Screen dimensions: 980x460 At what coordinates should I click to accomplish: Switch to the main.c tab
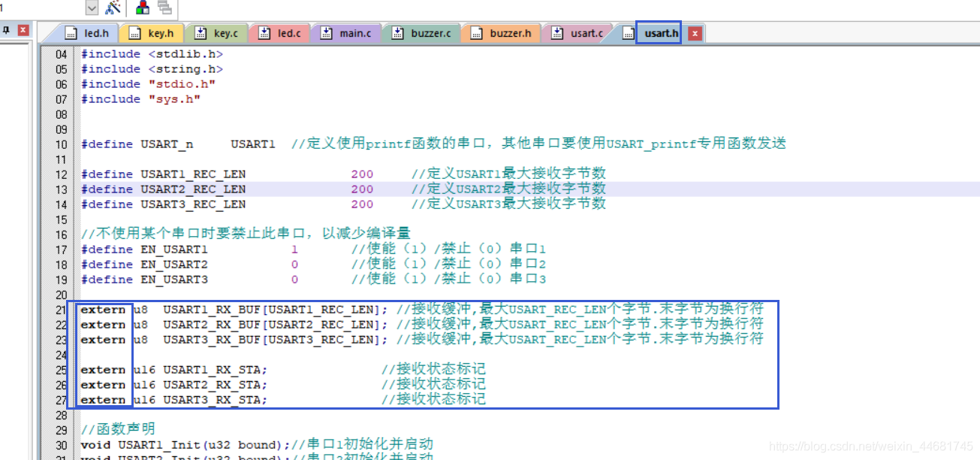347,33
